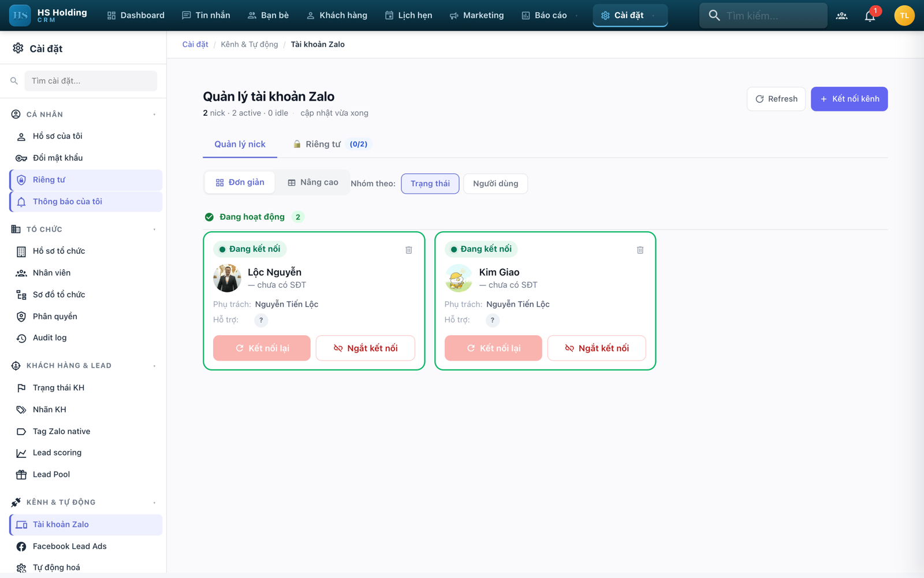The image size is (924, 578).
Task: Click the Đang kết nối badge on Lộc Nguyễn
Action: tap(249, 249)
